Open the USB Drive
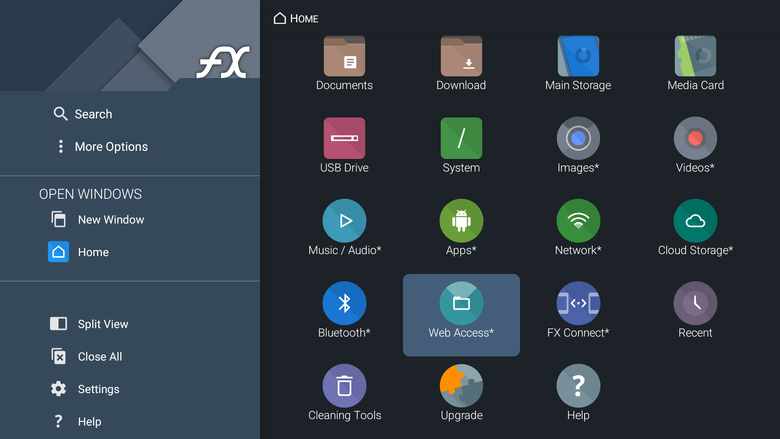 (x=344, y=146)
